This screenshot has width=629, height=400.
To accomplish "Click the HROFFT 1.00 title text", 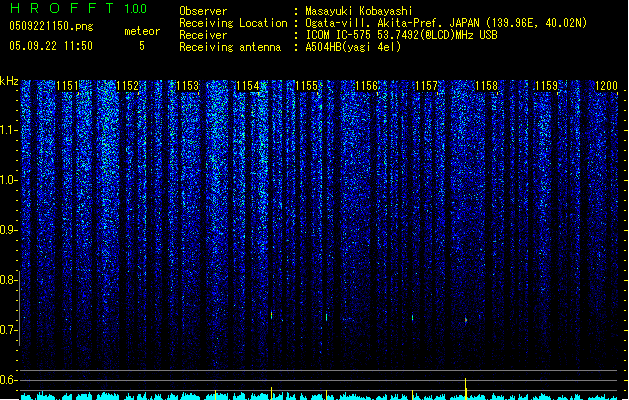I will [78, 8].
